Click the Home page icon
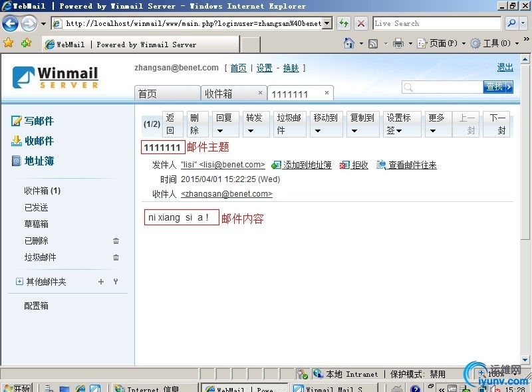The image size is (532, 392). tap(348, 43)
